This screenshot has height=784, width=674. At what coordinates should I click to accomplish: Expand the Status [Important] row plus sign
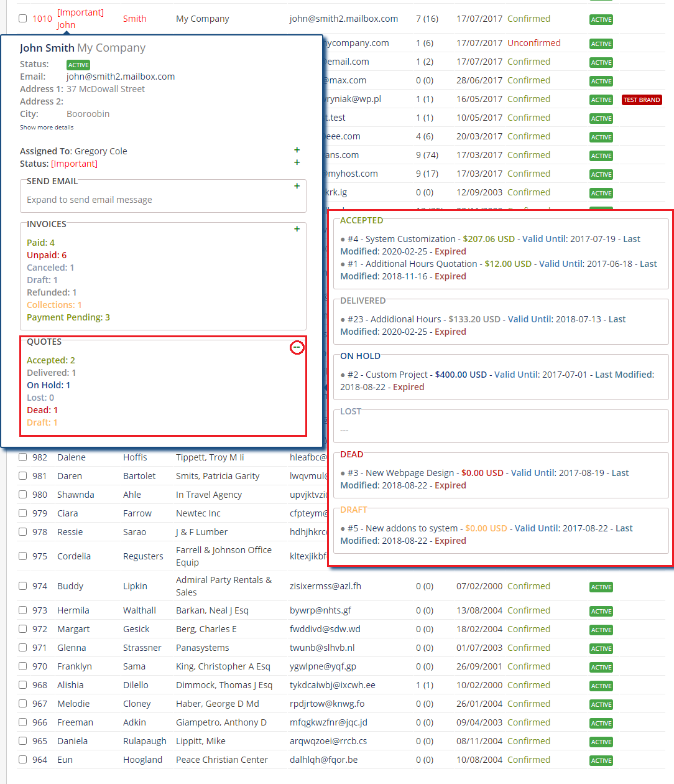(297, 162)
